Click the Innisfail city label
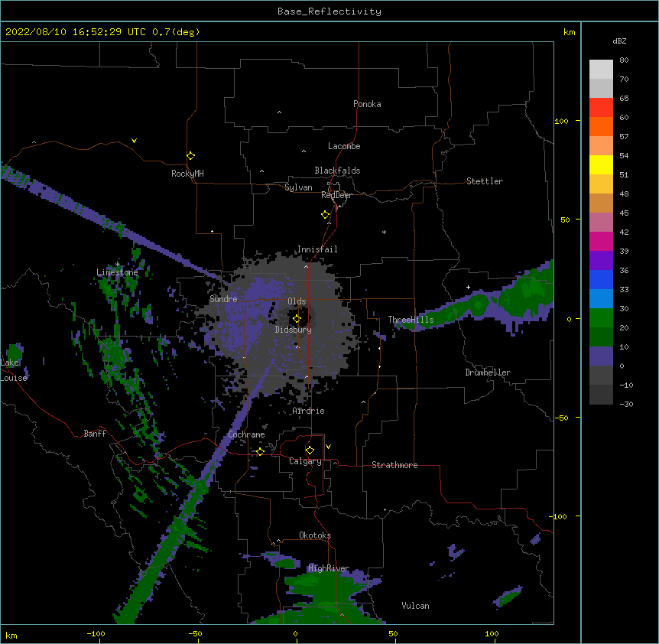The height and width of the screenshot is (644, 659). tap(317, 249)
